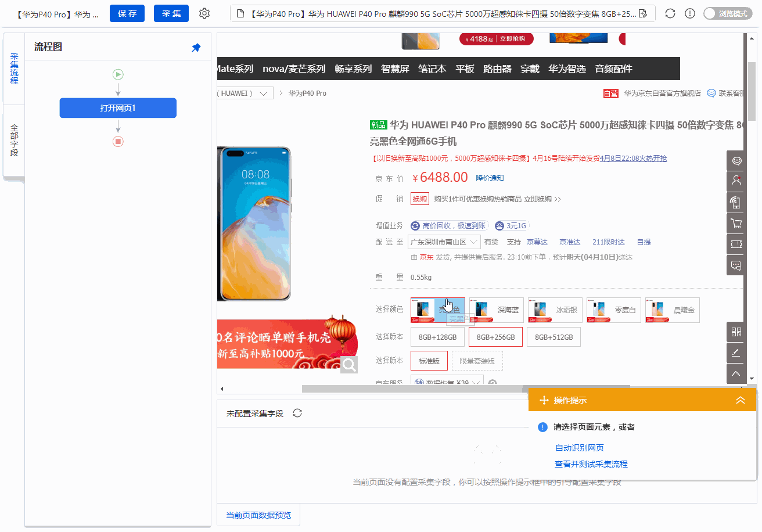Click the refresh icon beside 未配置采集字段
This screenshot has width=762, height=532.
tap(297, 412)
